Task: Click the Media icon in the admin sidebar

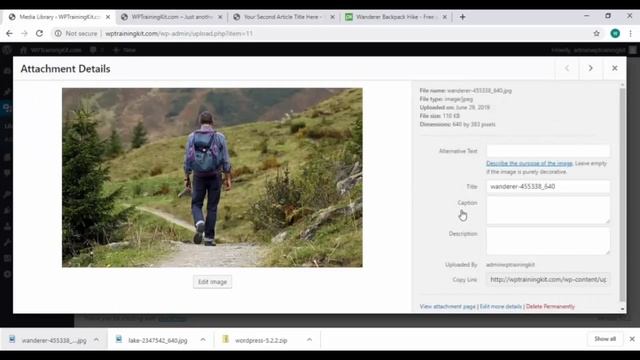Action: [x=7, y=107]
